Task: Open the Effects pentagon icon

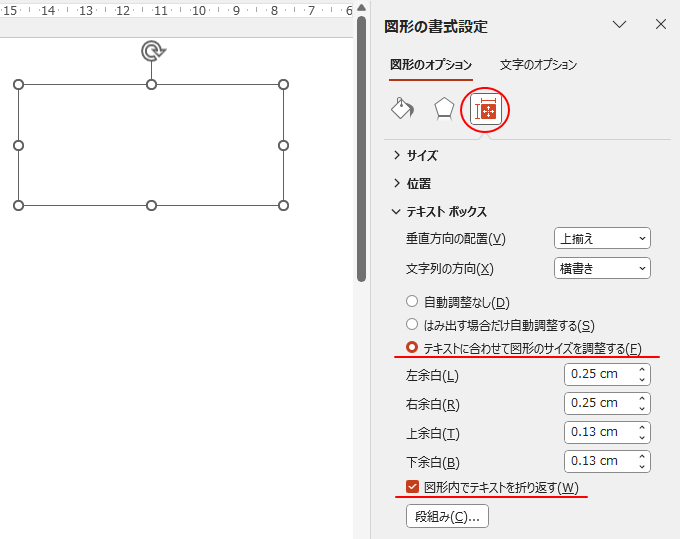Action: [444, 109]
